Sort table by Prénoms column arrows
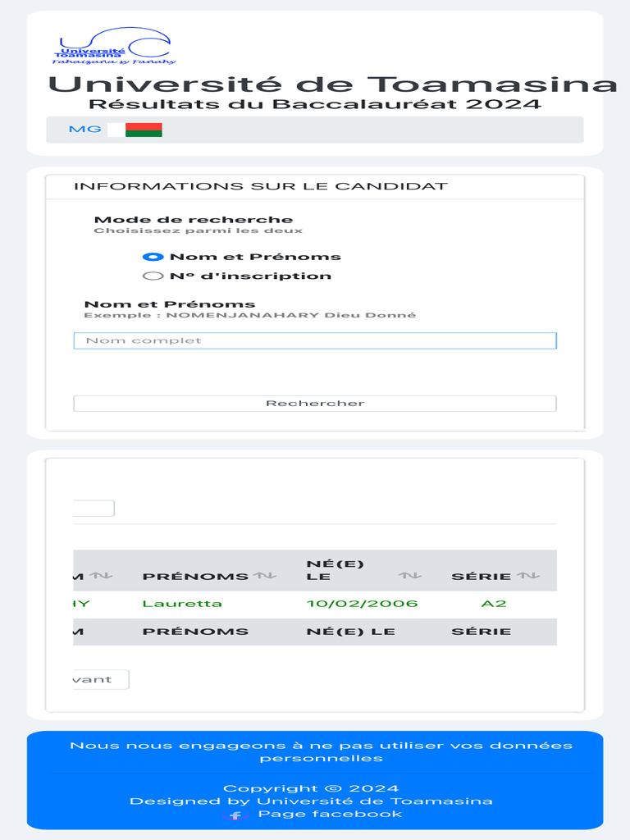Image resolution: width=630 pixels, height=840 pixels. 265,576
